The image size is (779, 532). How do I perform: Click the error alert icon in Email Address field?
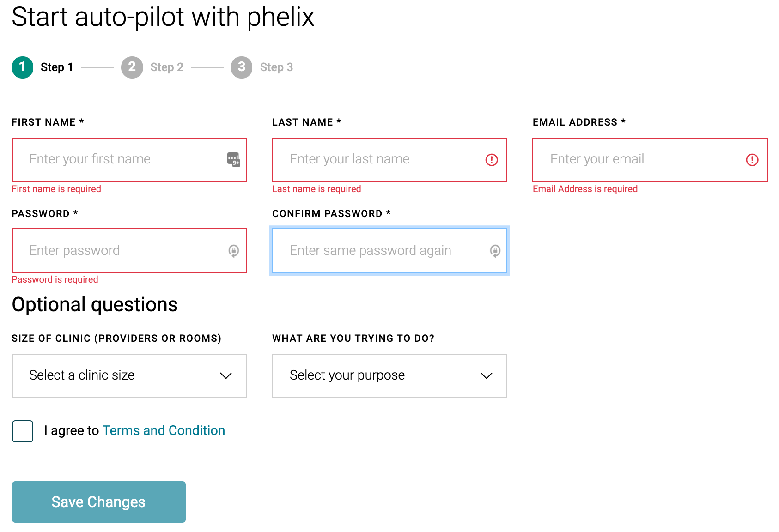(752, 160)
